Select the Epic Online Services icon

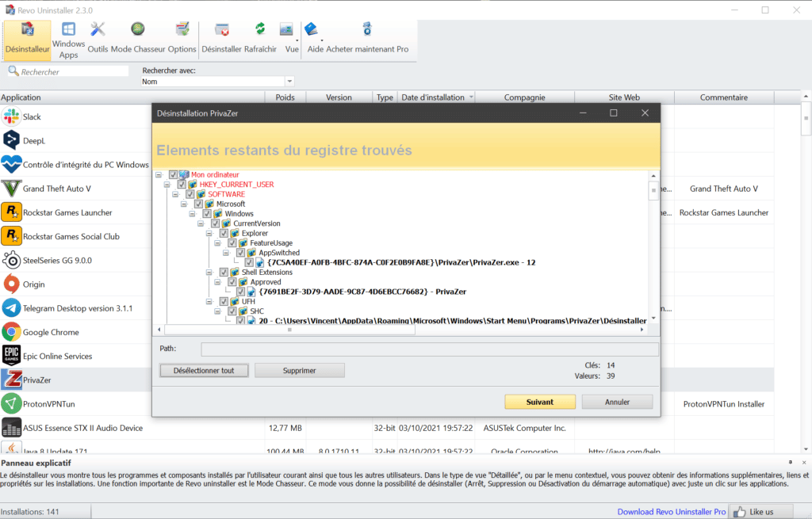(x=11, y=356)
